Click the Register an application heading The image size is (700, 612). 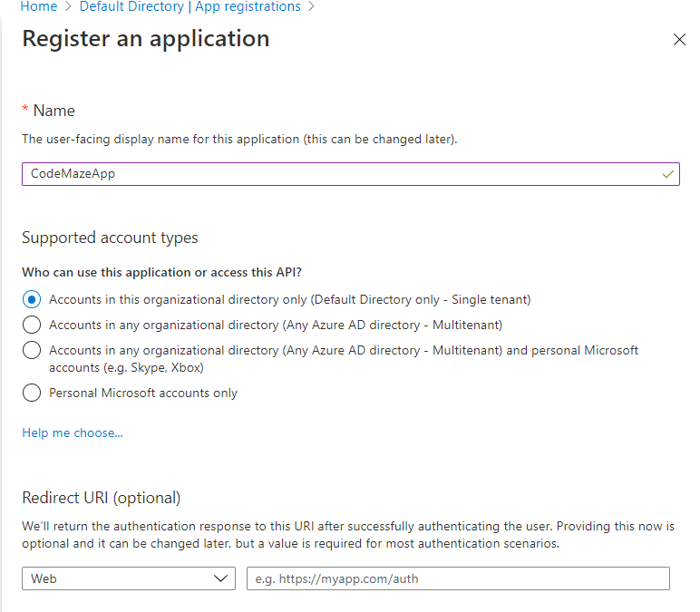[x=146, y=39]
